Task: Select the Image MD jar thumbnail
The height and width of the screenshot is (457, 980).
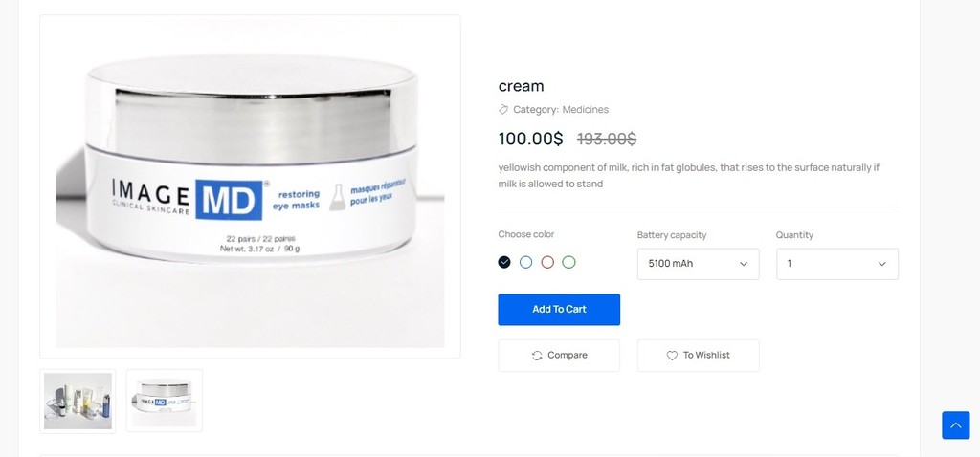Action: point(165,401)
